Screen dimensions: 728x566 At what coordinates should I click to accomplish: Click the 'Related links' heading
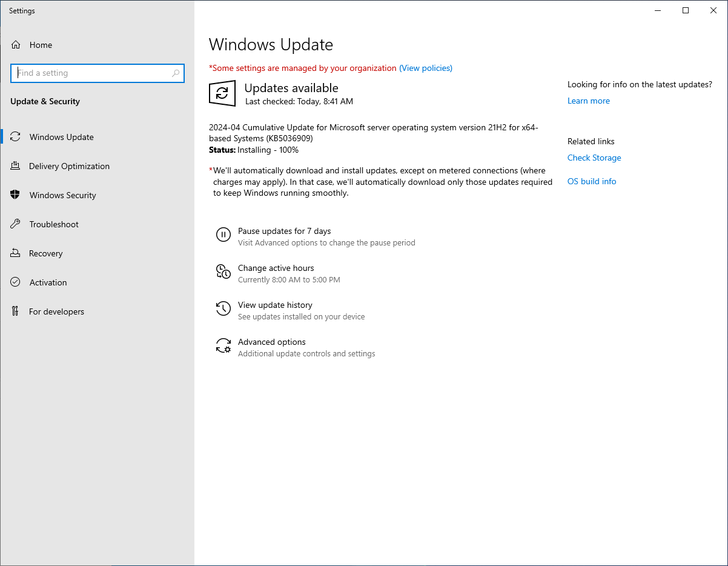(591, 141)
